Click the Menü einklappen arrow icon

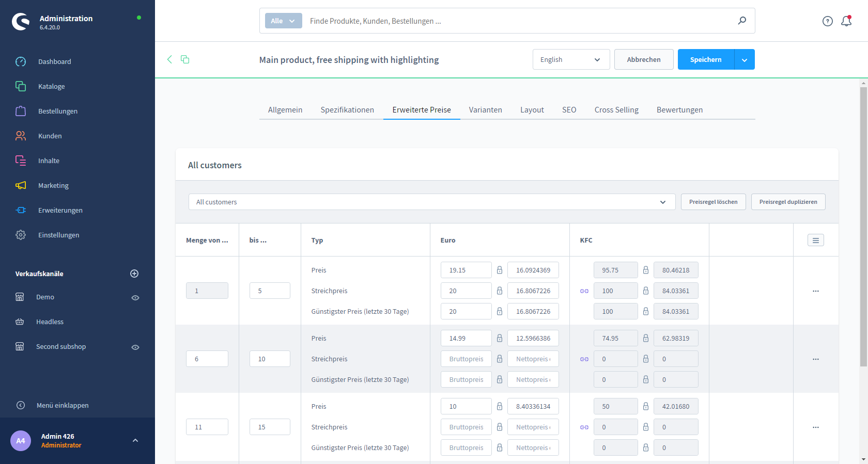pos(21,405)
